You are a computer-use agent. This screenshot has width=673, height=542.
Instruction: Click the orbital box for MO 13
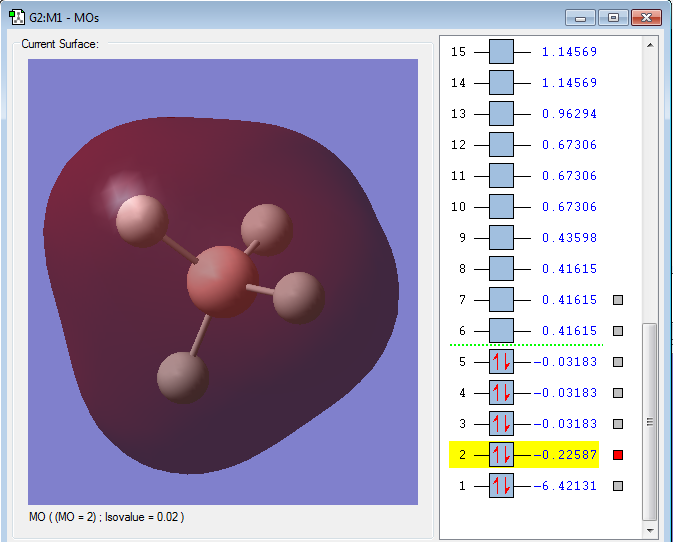[x=501, y=114]
